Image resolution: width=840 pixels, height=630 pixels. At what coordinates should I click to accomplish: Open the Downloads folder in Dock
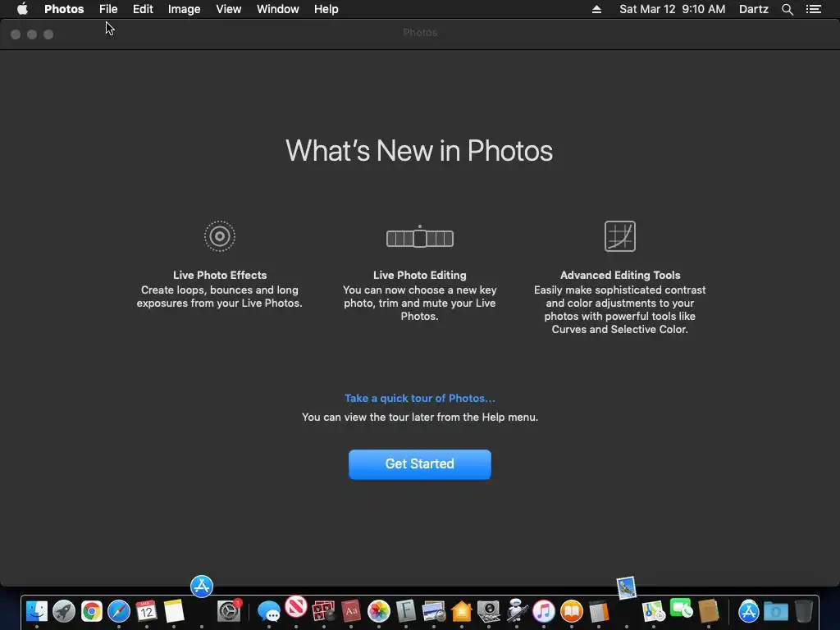tap(776, 610)
